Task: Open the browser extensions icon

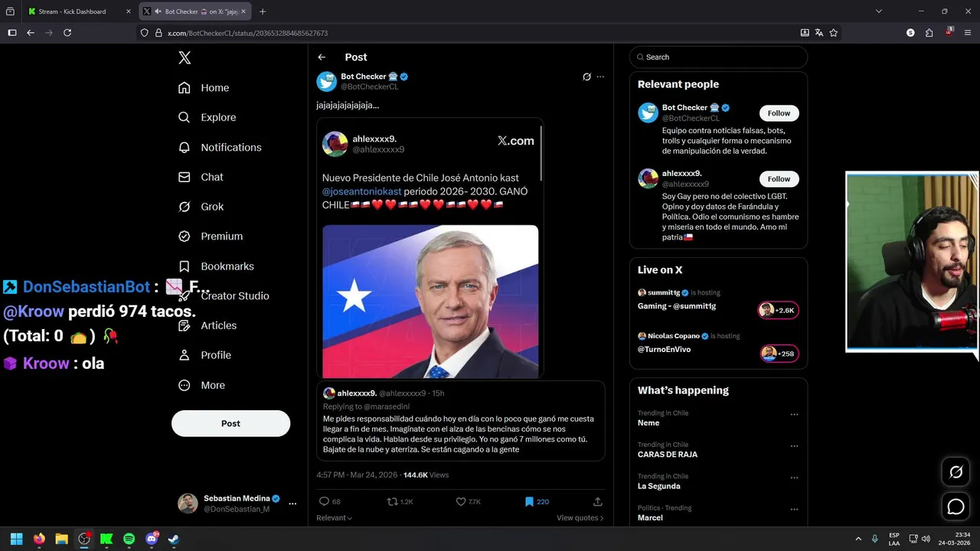Action: pyautogui.click(x=929, y=33)
